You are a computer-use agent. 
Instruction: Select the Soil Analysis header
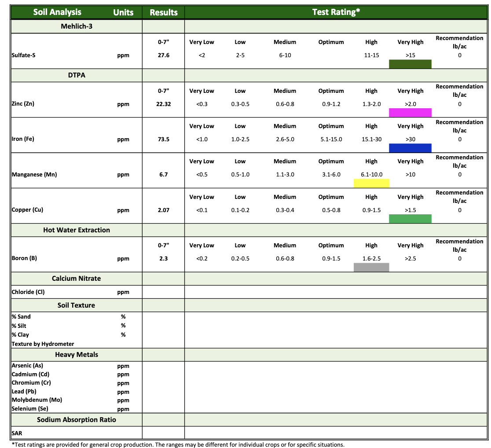click(57, 12)
